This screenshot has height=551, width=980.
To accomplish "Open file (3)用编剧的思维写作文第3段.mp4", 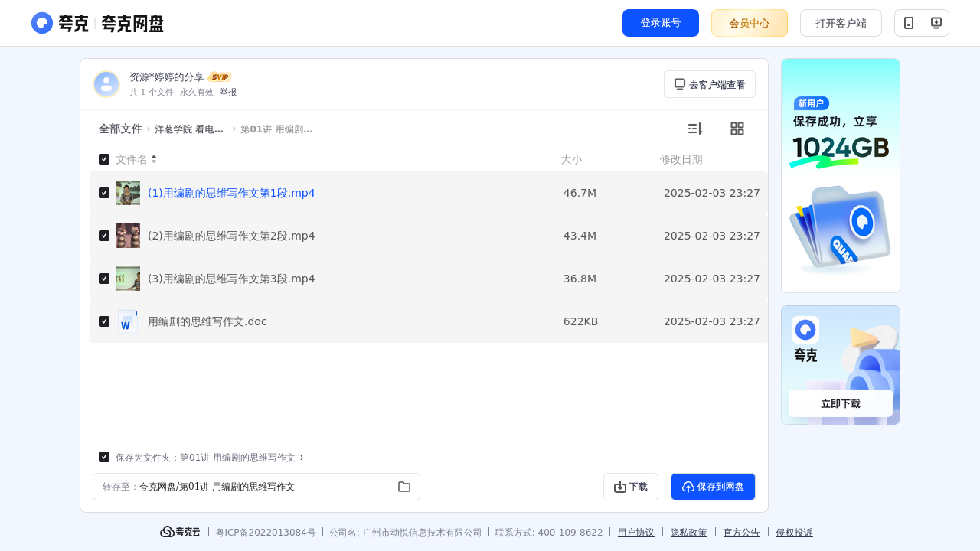I will [231, 279].
